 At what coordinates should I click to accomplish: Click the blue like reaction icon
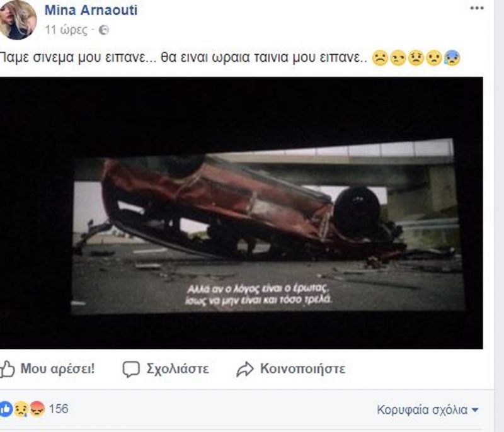[6, 409]
